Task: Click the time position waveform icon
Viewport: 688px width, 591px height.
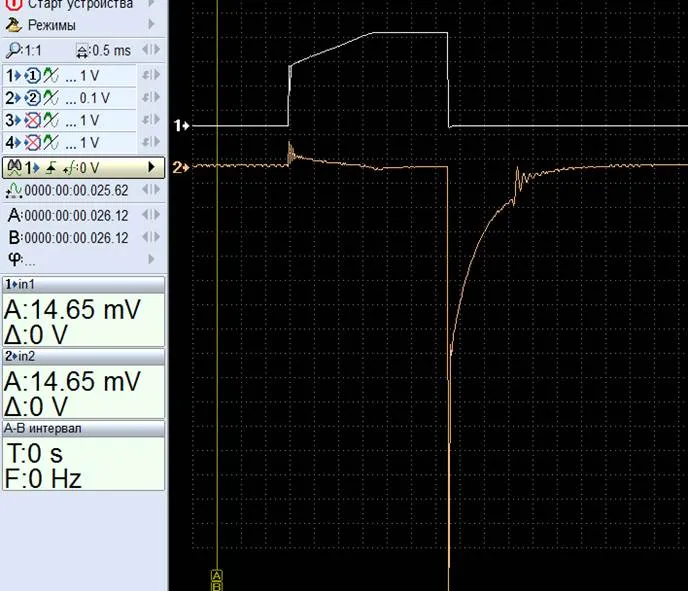Action: (13, 190)
